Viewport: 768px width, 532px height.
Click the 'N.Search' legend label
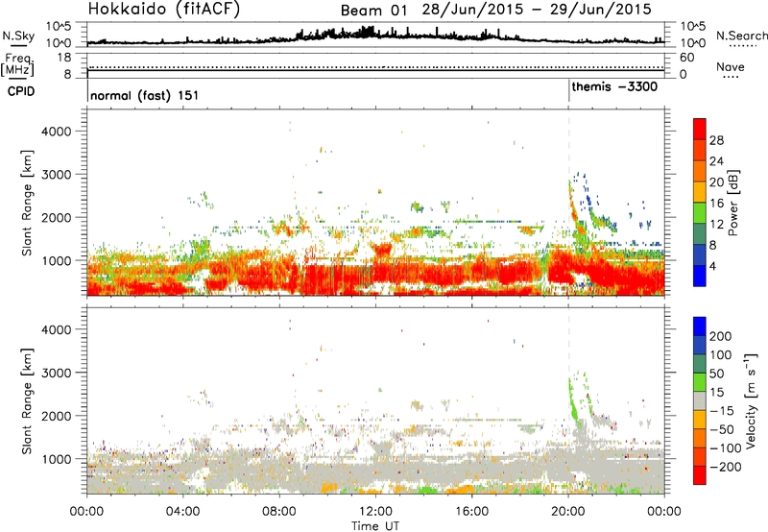coord(742,36)
